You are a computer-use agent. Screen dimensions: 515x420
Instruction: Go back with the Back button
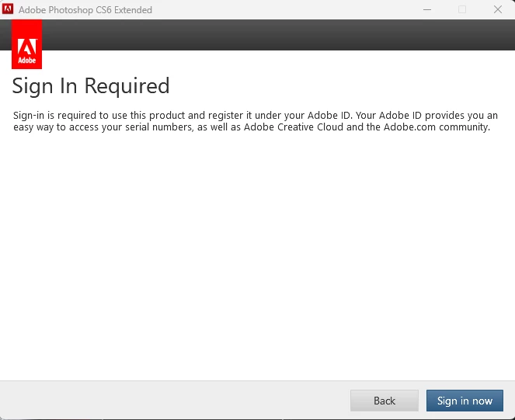click(385, 401)
